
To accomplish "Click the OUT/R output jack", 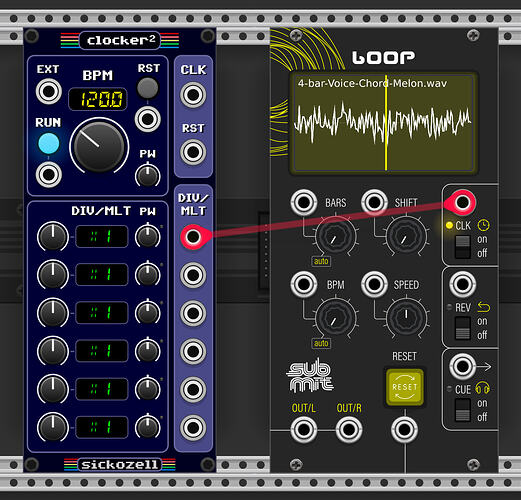I will 349,430.
